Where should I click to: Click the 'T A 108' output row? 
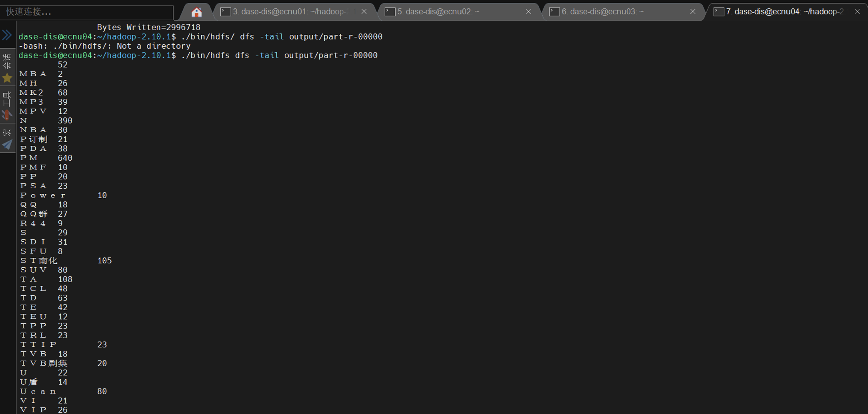[46, 279]
